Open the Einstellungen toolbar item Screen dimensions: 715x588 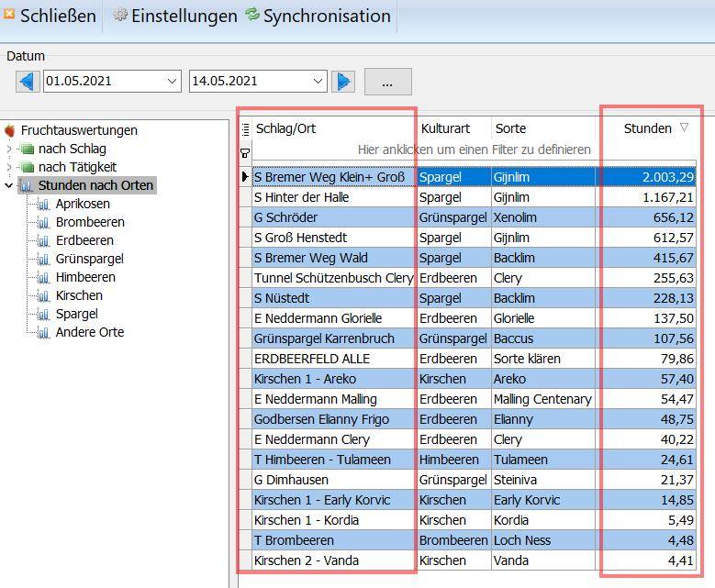click(x=175, y=16)
